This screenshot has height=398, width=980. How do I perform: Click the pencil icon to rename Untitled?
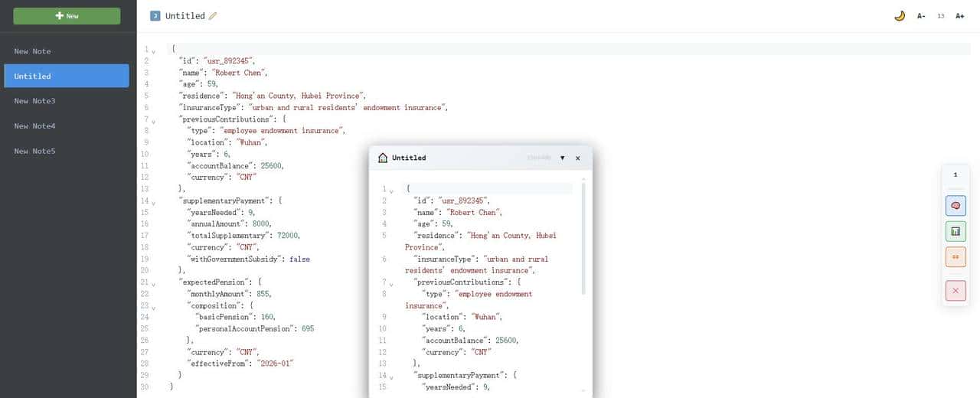click(213, 16)
